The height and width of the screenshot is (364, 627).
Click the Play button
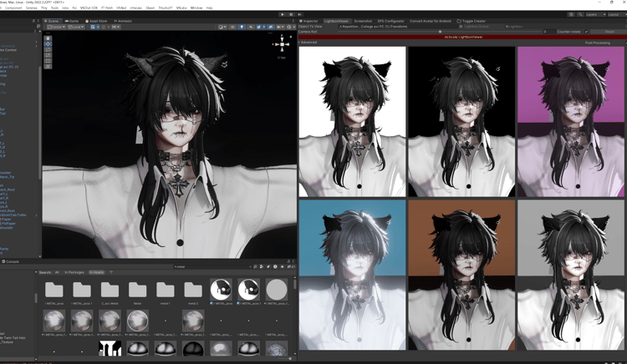click(x=283, y=14)
